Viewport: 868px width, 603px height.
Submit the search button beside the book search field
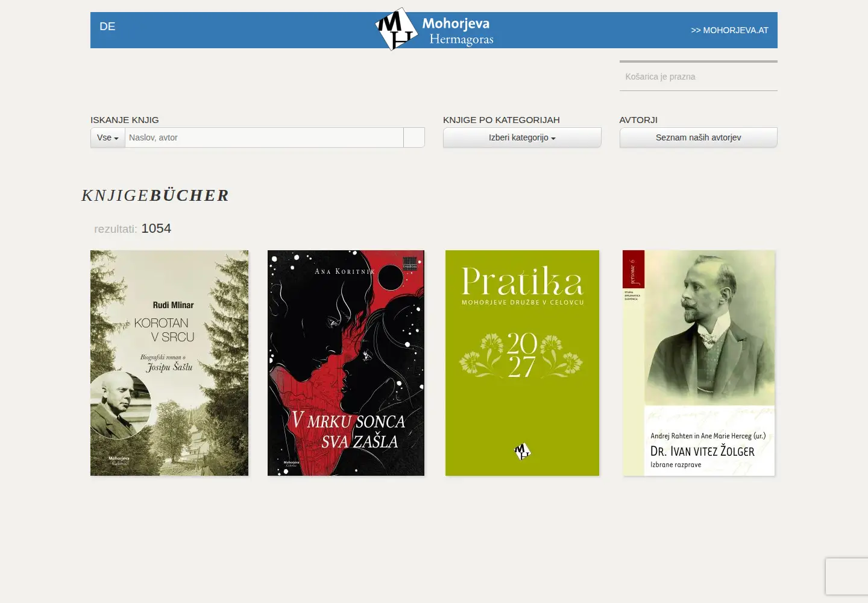click(414, 137)
